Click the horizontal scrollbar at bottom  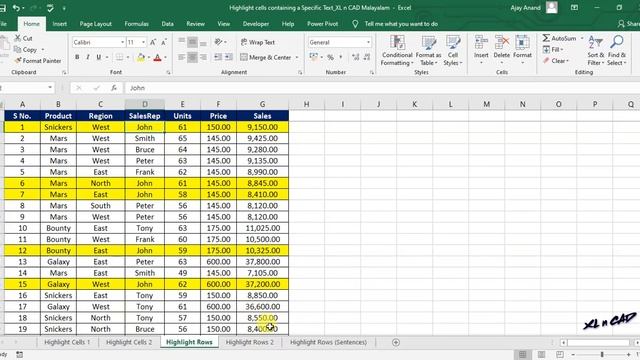[x=598, y=342]
